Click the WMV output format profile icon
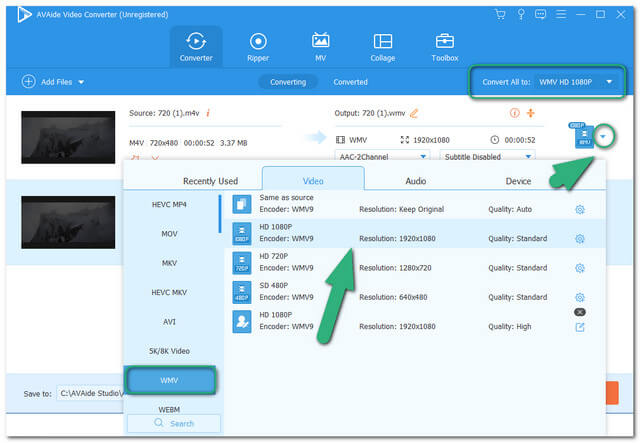 coord(583,135)
